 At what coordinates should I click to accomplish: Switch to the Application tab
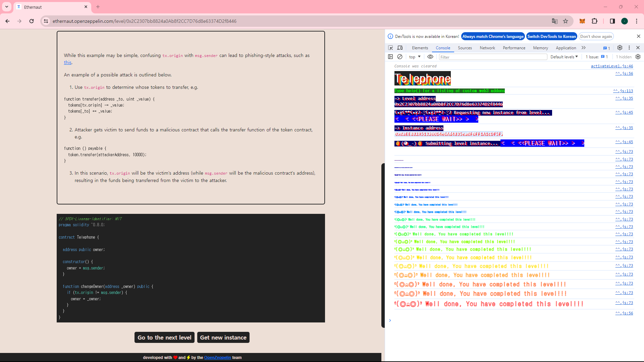566,48
